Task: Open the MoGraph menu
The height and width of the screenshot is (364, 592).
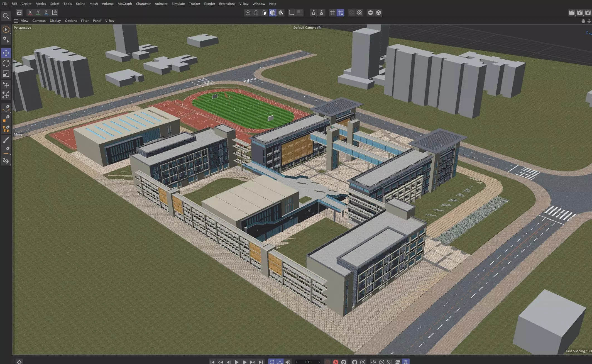Action: click(124, 4)
